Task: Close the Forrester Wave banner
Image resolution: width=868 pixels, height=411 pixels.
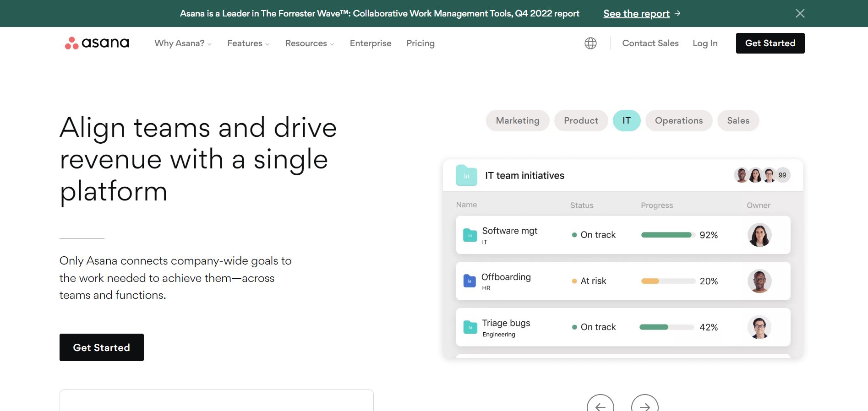Action: pyautogui.click(x=800, y=13)
